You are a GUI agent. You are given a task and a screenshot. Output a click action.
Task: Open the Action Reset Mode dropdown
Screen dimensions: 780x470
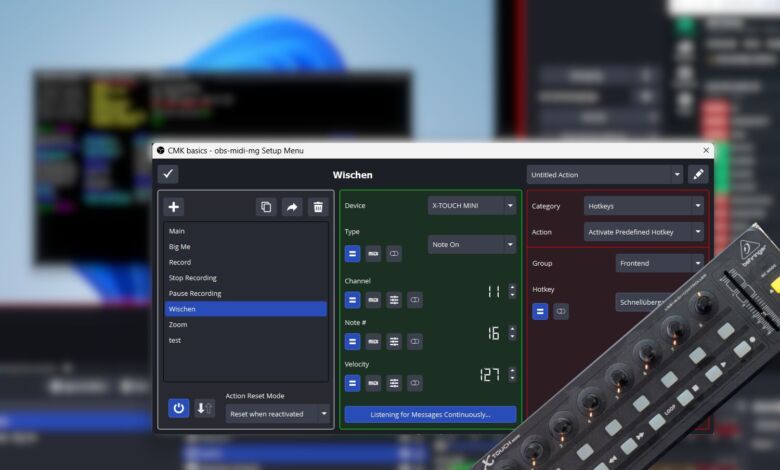pyautogui.click(x=278, y=414)
